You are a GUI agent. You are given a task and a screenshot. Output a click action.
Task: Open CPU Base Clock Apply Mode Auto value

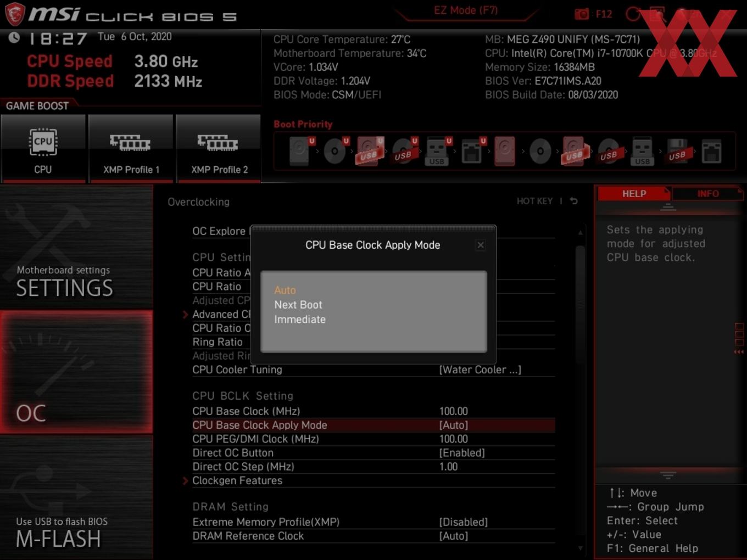click(x=454, y=425)
